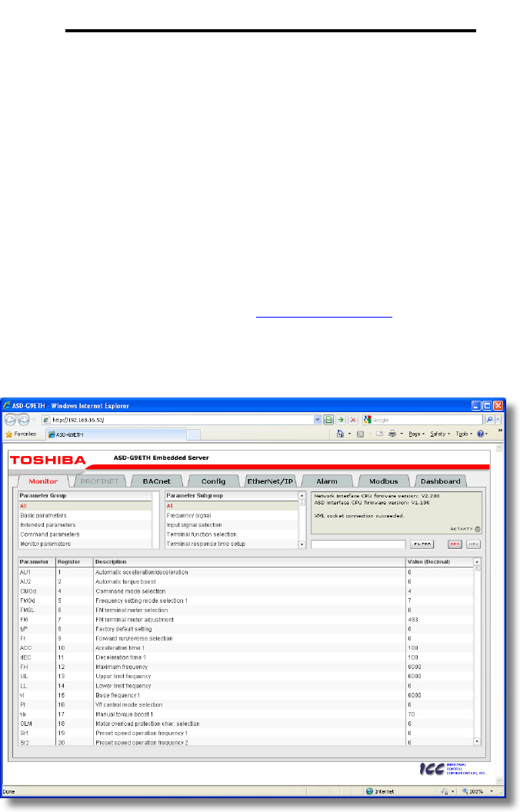
Task: Expand the Home button dropdown arrow
Action: point(349,434)
